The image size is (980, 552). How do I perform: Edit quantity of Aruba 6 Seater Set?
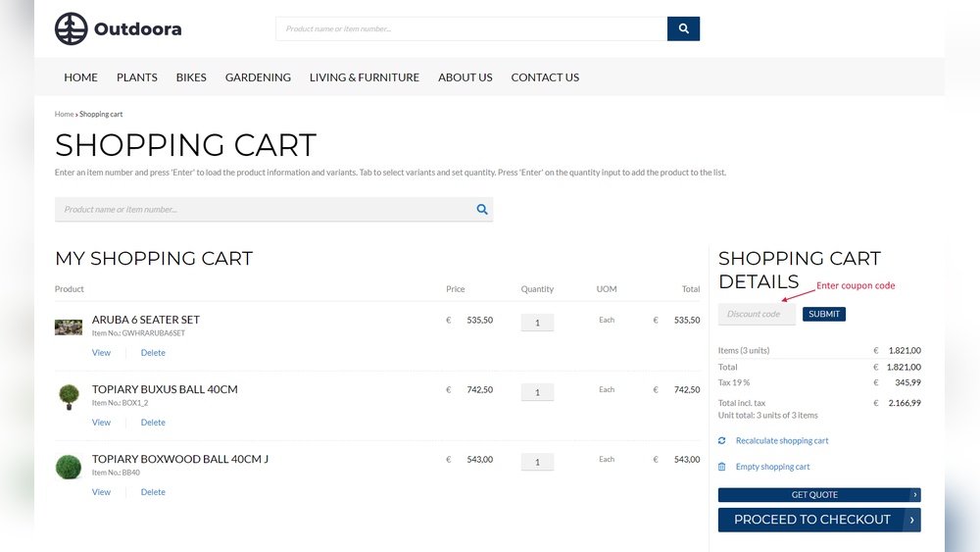tap(537, 323)
